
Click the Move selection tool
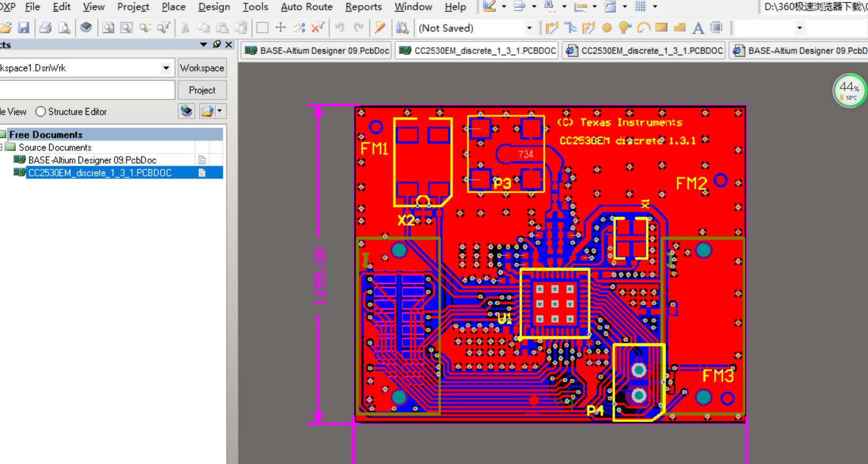pyautogui.click(x=281, y=28)
